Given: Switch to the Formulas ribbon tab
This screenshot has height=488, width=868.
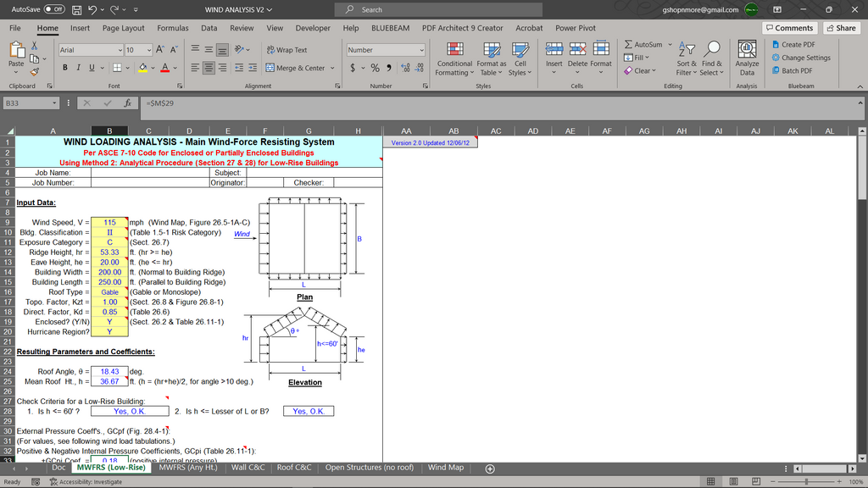Looking at the screenshot, I should click(x=173, y=28).
